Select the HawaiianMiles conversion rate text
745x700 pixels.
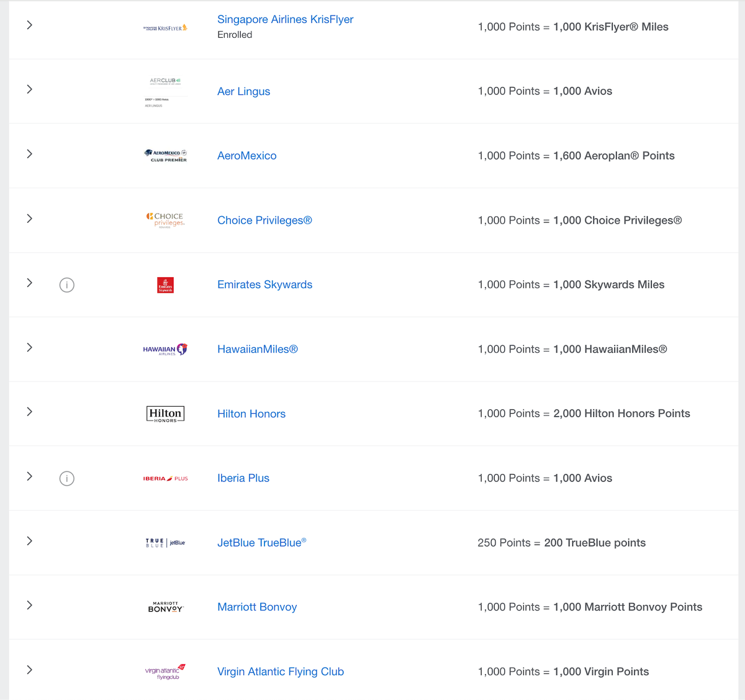click(x=572, y=349)
